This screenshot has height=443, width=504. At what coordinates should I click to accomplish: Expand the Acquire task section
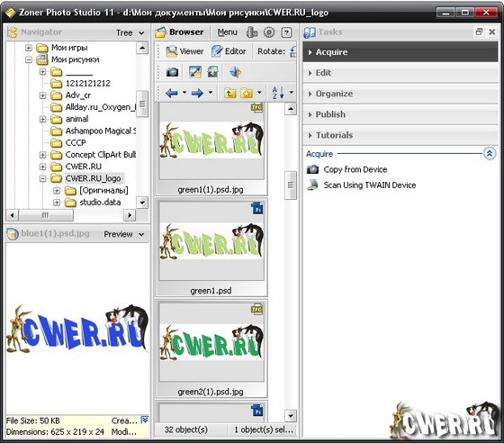point(400,52)
